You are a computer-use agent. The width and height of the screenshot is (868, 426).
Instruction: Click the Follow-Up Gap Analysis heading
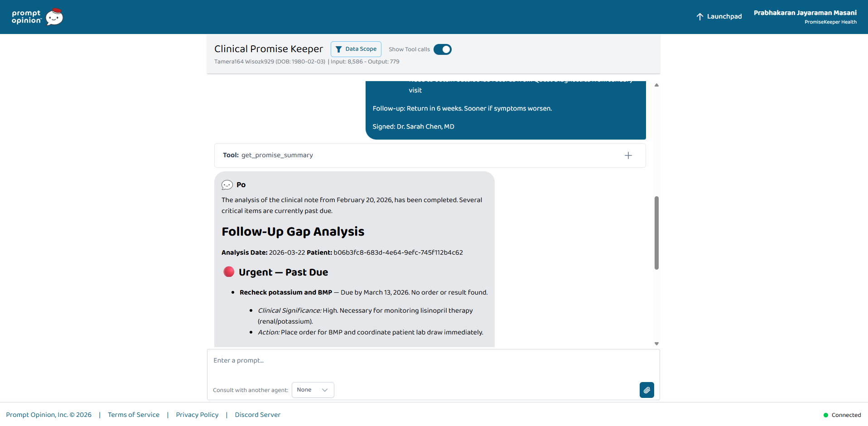293,232
